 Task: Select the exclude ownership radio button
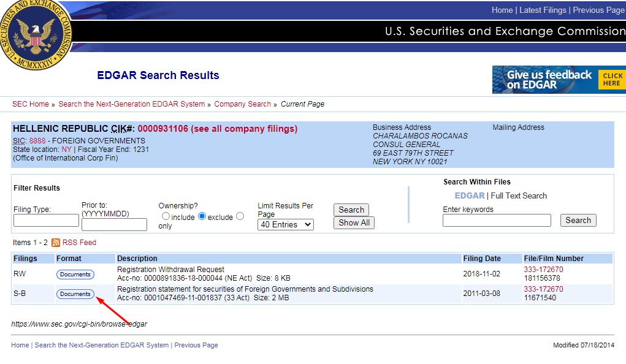(x=202, y=216)
